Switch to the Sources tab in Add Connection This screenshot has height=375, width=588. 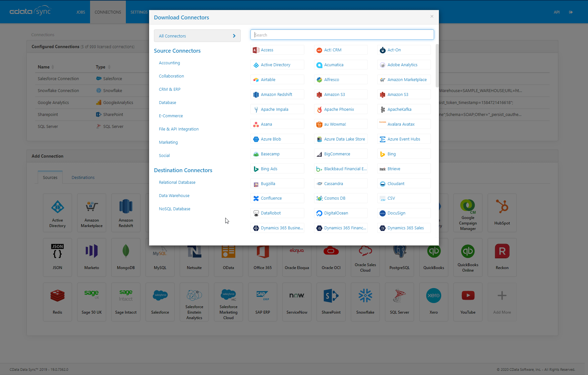coord(50,177)
